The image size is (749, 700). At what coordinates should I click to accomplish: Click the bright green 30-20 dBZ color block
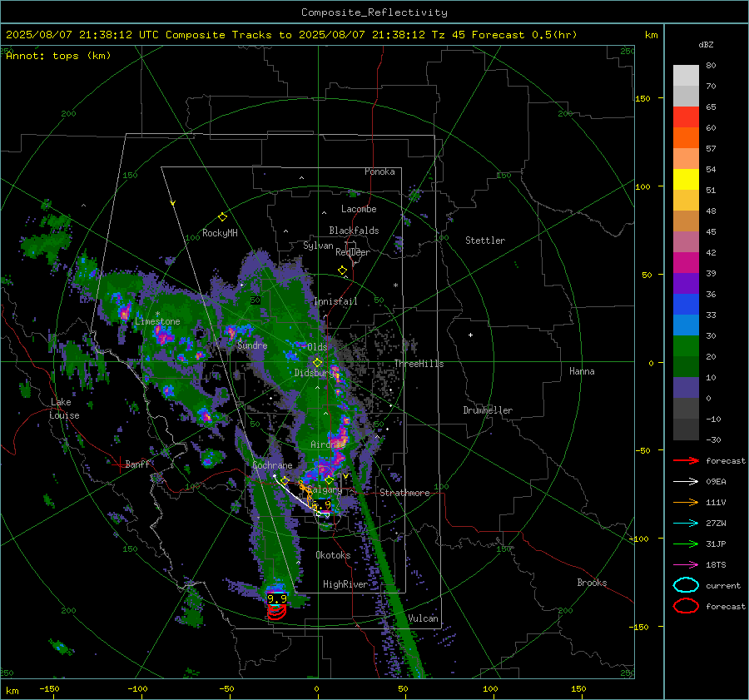pos(686,346)
